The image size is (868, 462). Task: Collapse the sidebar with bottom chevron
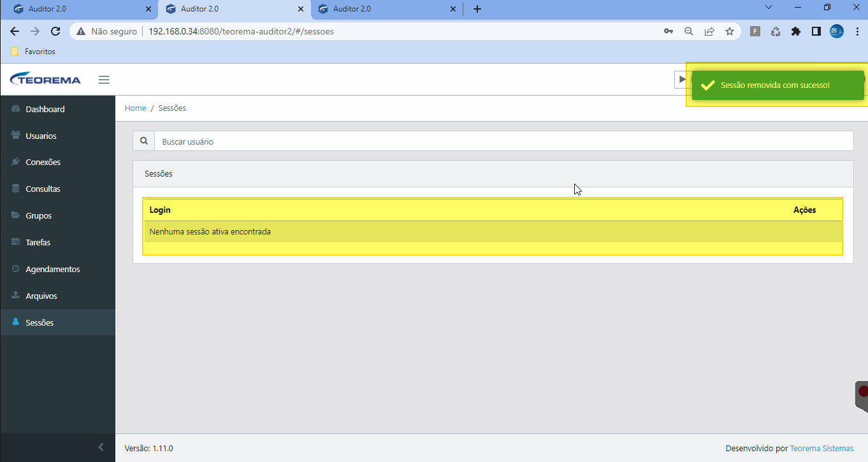click(101, 447)
